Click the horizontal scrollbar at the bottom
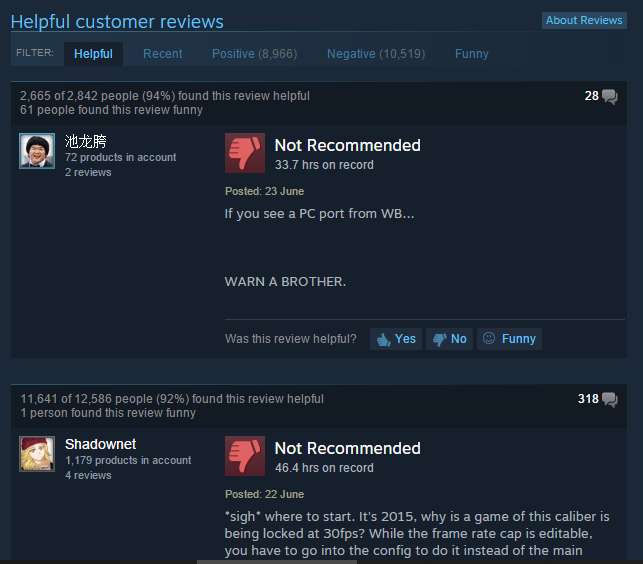Viewport: 643px width, 564px height. click(x=277, y=562)
